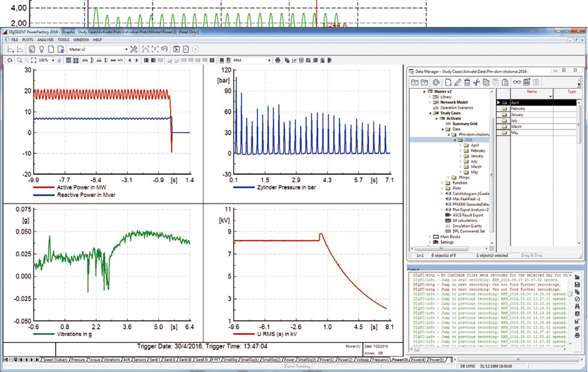Image resolution: width=588 pixels, height=372 pixels.
Task: Click the new object icon in Data Manager
Action: pyautogui.click(x=448, y=82)
